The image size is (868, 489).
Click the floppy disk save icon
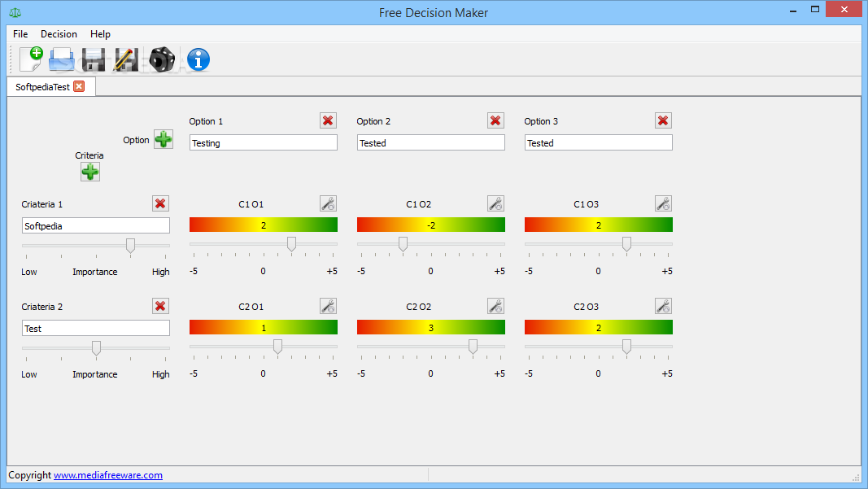tap(94, 59)
